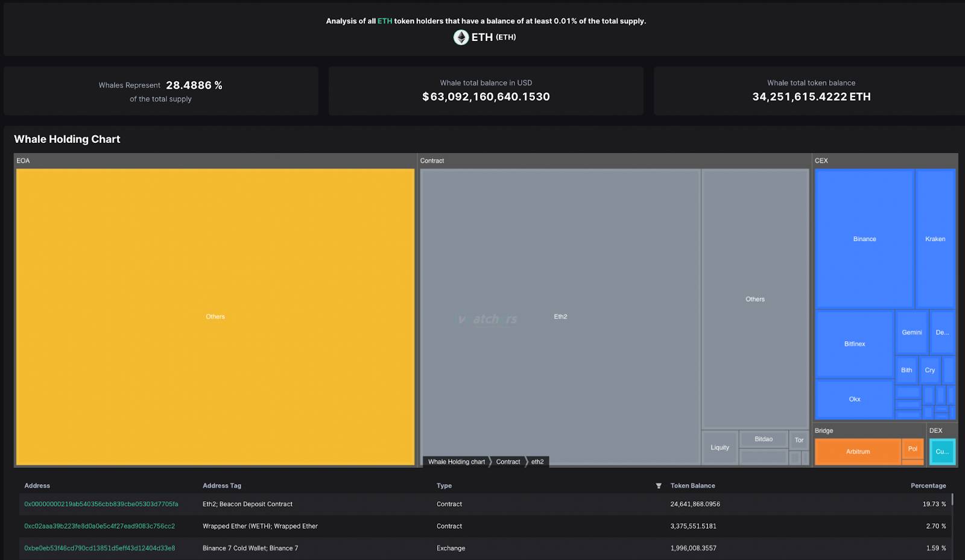Image resolution: width=965 pixels, height=560 pixels.
Task: Click the green ETH link in the header sentence
Action: 385,21
